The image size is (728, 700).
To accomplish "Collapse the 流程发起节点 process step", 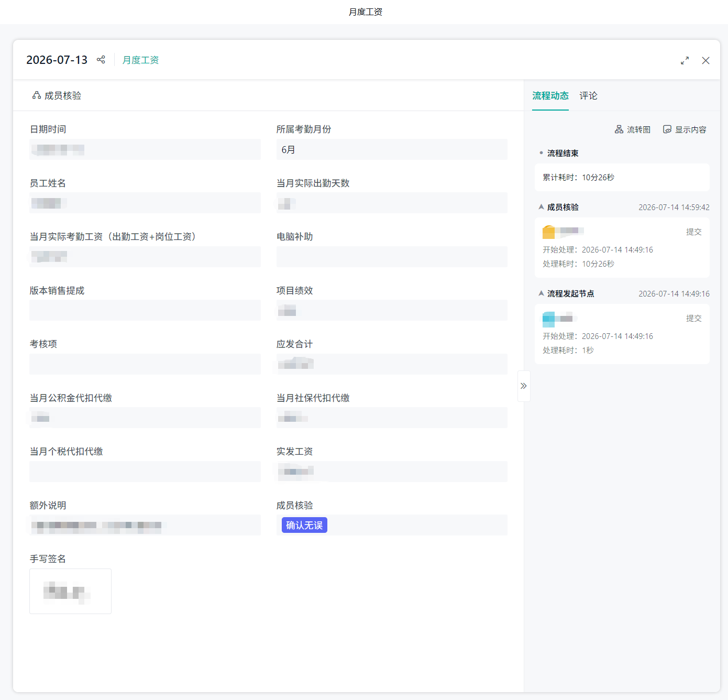I will 541,293.
